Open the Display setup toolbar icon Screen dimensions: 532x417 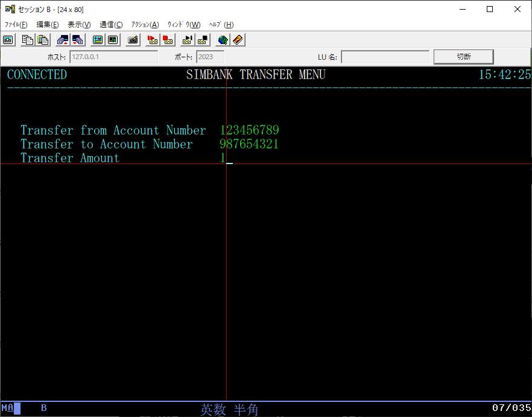click(98, 40)
